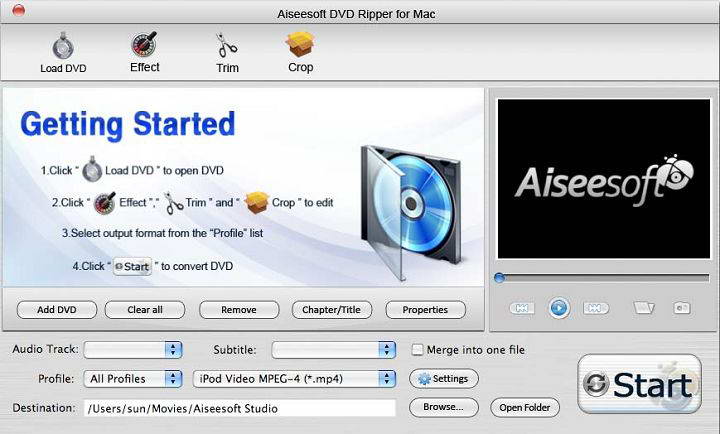This screenshot has width=720, height=434.
Task: Take a snapshot with camera icon
Action: pos(681,308)
